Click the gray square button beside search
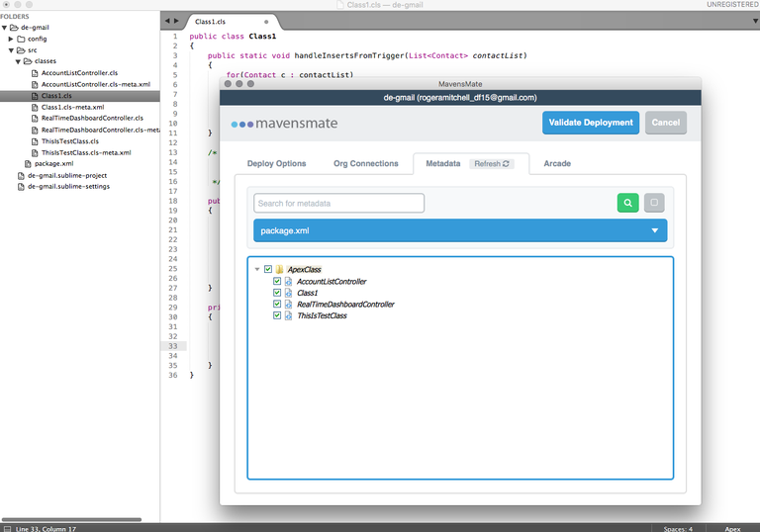The width and height of the screenshot is (760, 532). (654, 203)
